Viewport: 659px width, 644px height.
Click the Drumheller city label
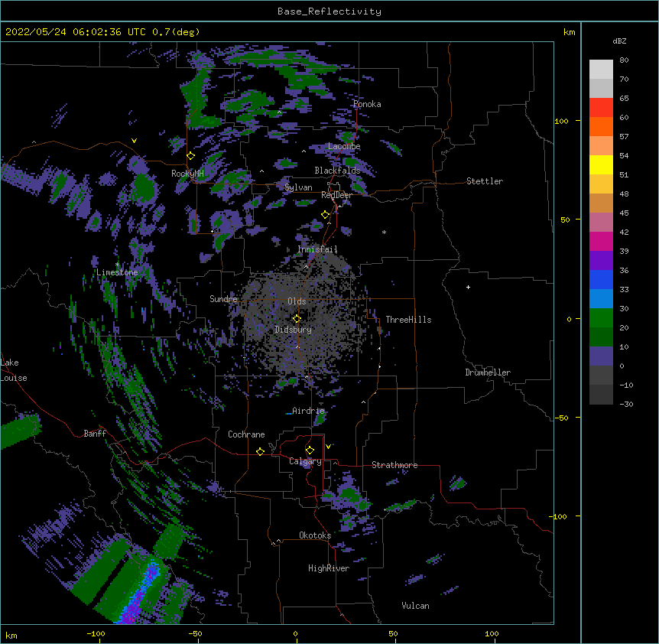pyautogui.click(x=488, y=372)
